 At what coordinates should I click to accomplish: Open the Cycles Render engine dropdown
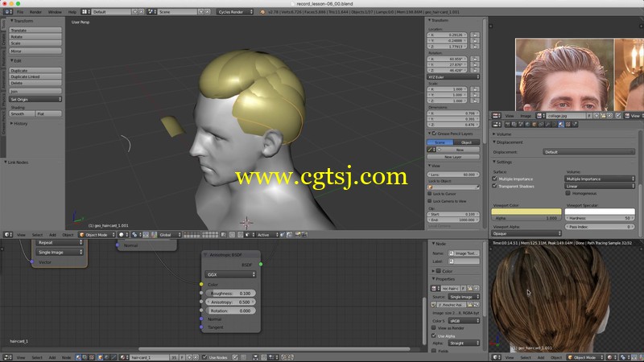coord(235,12)
